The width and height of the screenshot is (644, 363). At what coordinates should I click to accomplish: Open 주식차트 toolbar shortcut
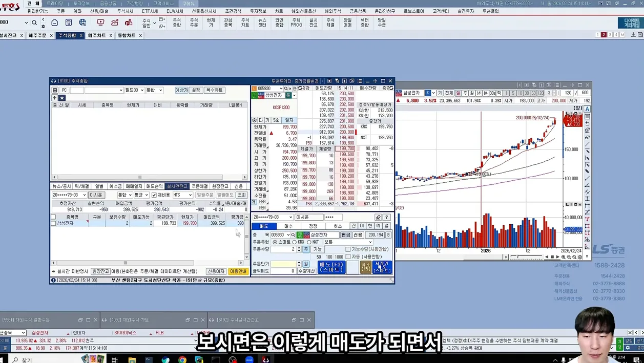(x=245, y=23)
